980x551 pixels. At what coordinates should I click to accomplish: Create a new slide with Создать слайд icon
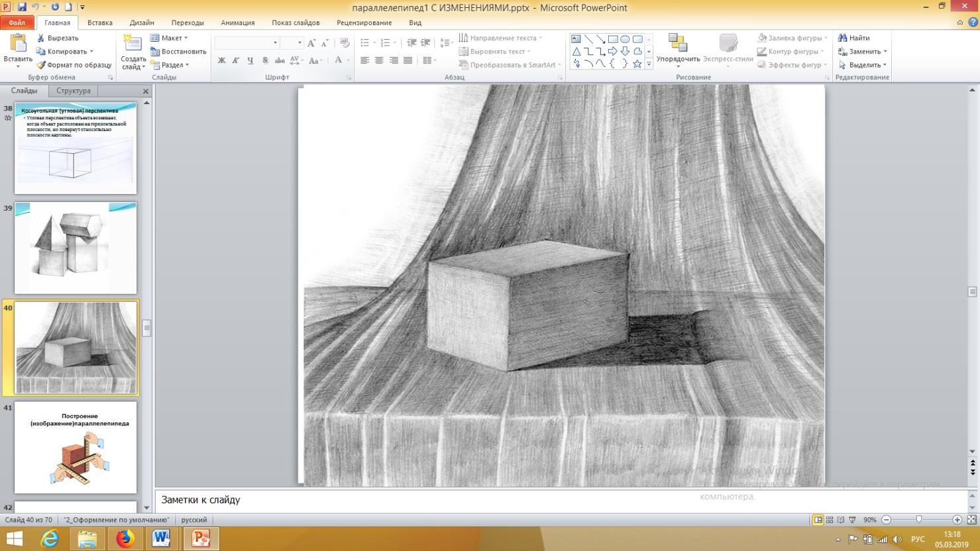(133, 44)
